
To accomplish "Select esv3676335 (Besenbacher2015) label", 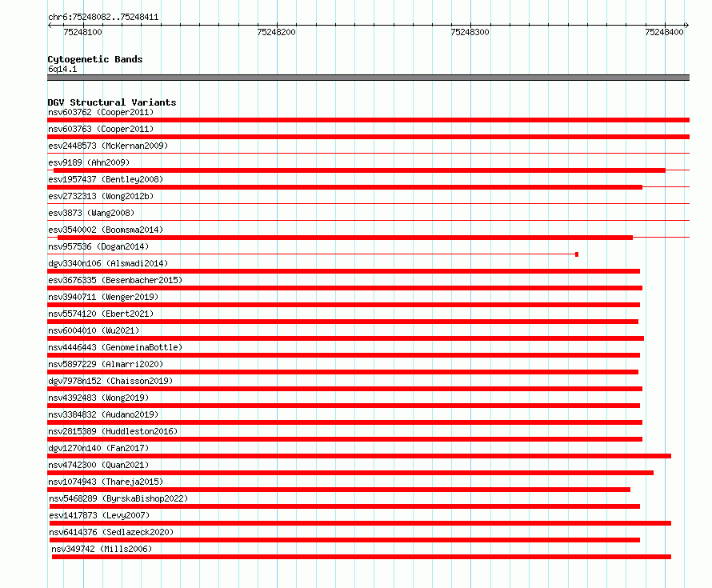I will 115,280.
